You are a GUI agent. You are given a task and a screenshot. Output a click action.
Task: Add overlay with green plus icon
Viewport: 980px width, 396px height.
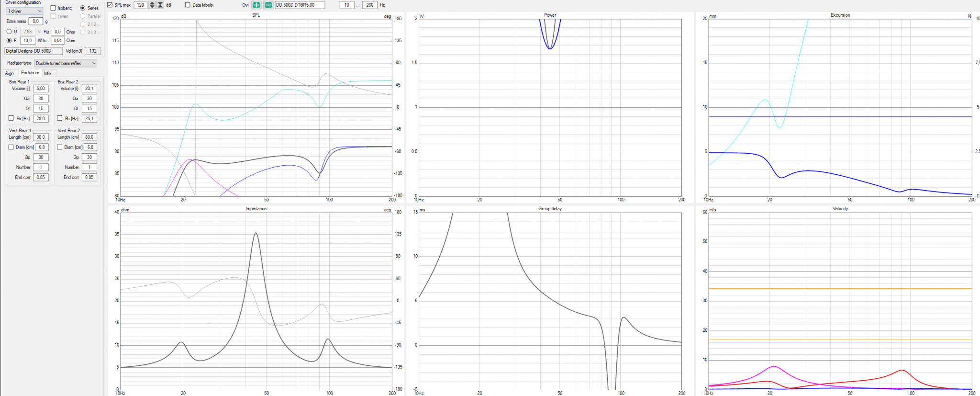coord(256,5)
